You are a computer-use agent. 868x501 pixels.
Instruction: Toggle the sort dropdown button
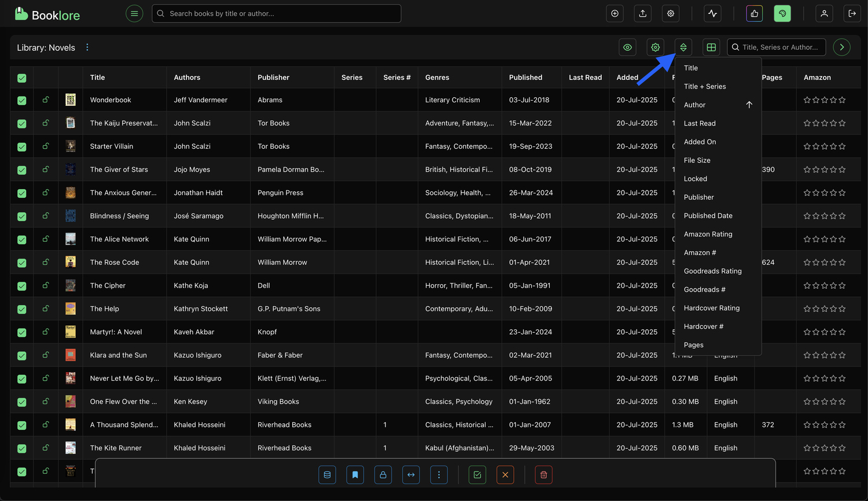[683, 47]
